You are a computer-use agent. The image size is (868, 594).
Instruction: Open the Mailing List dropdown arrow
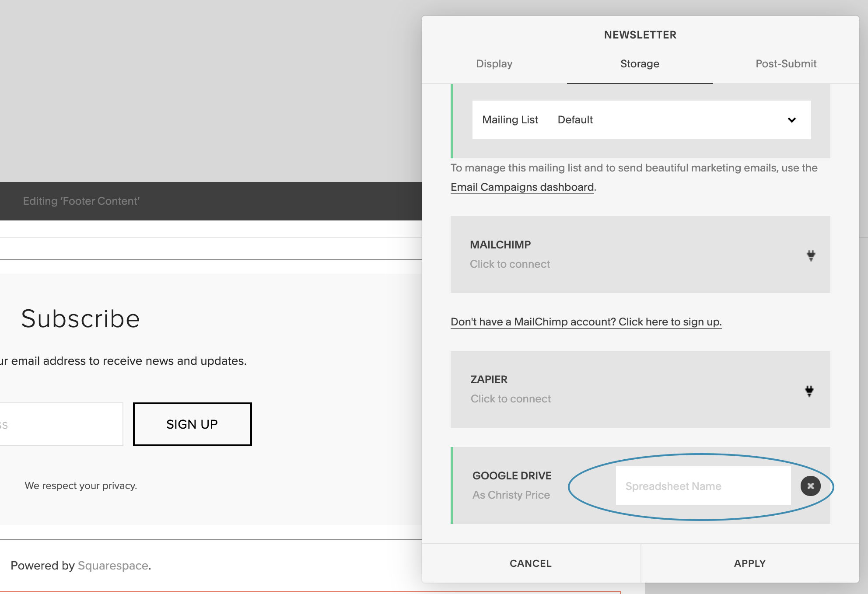coord(791,120)
